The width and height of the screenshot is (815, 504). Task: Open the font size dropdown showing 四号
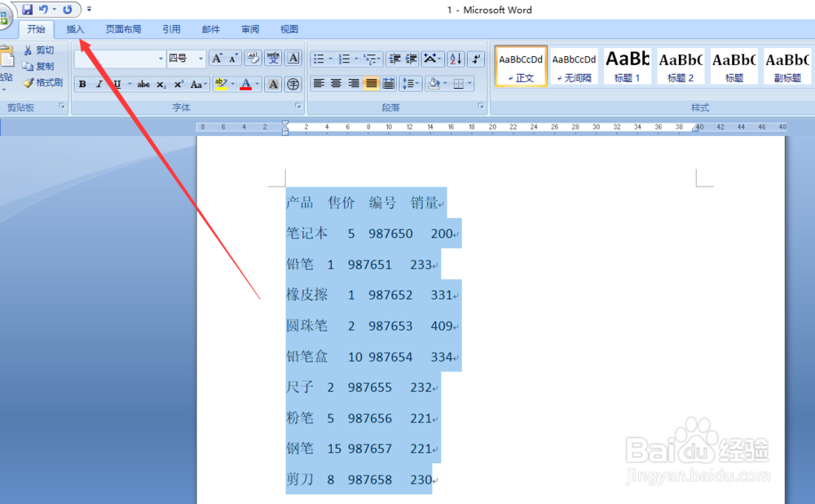(x=200, y=58)
